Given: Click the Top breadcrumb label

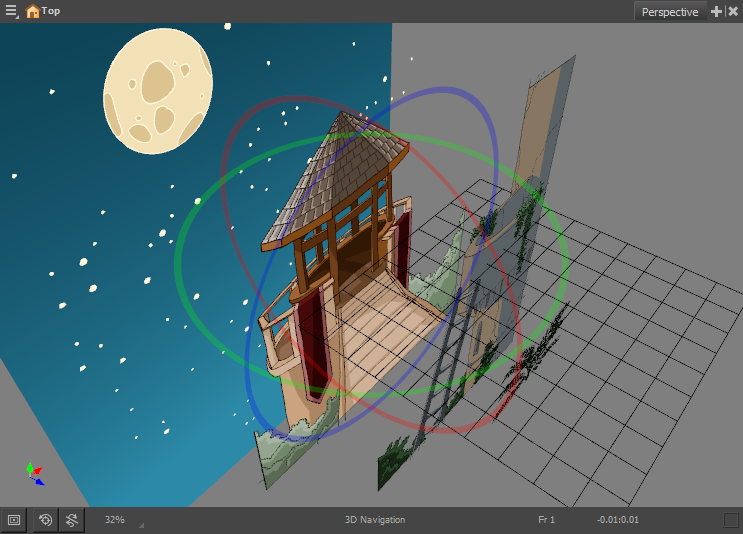Looking at the screenshot, I should (x=51, y=10).
